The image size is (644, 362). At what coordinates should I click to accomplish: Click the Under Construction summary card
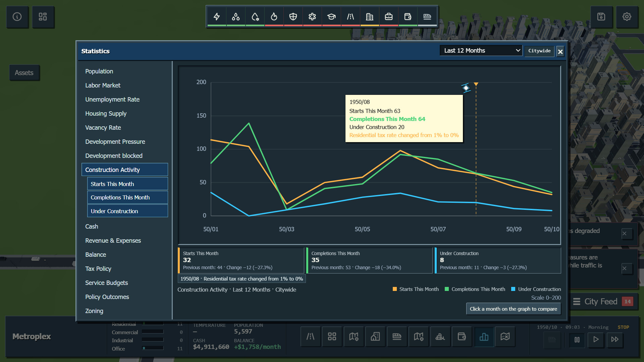click(498, 260)
